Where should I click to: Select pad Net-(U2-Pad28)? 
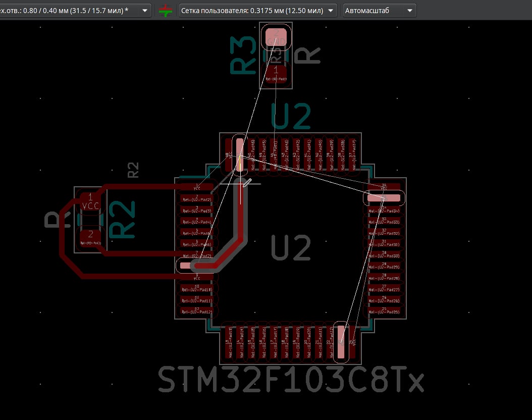[384, 277]
